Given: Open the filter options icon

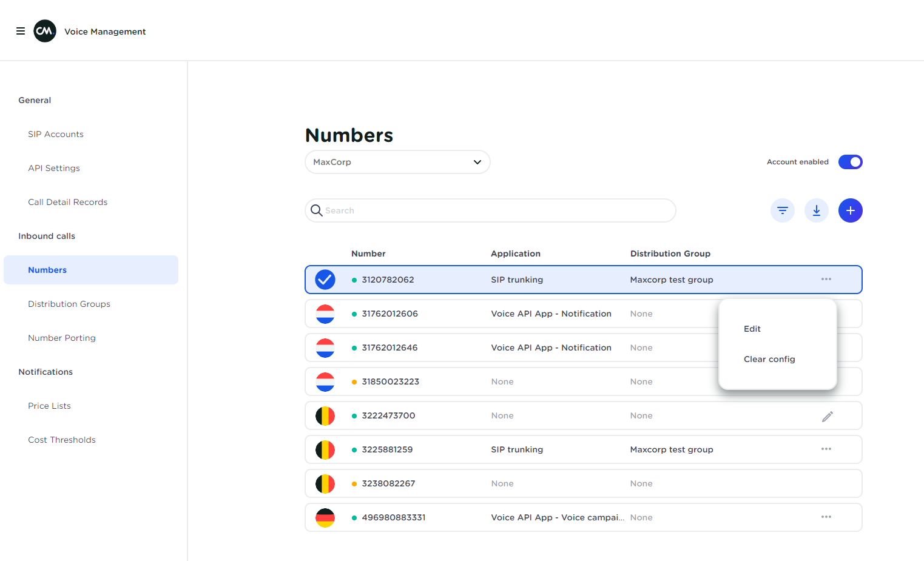Looking at the screenshot, I should point(782,210).
